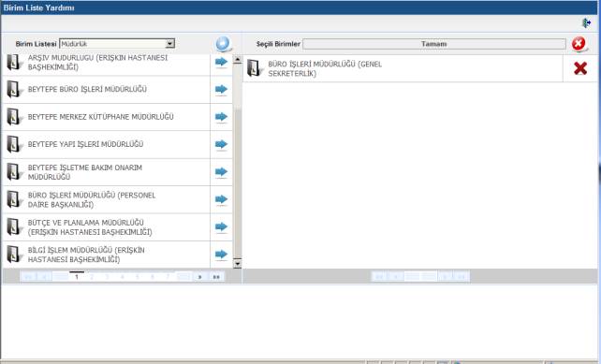Select BEYTEPE YAPI İŞLERİ MÜDÜRLÜĞÜ text
The height and width of the screenshot is (364, 601).
point(85,144)
